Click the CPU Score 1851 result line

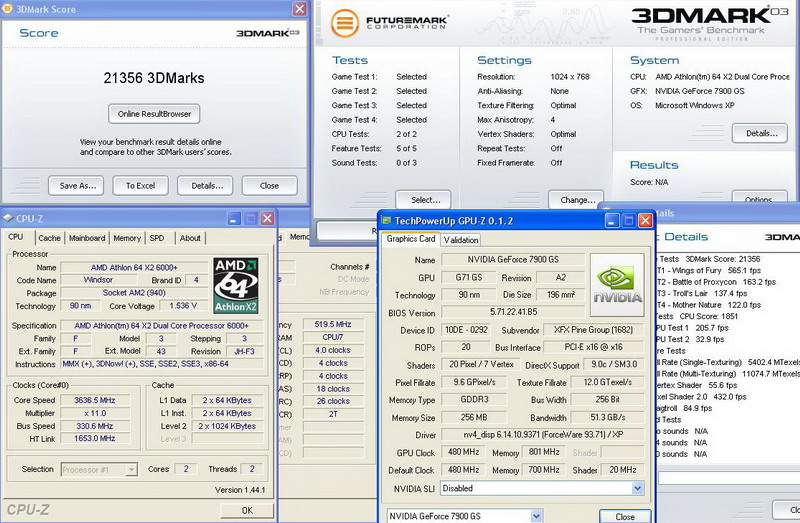[698, 316]
